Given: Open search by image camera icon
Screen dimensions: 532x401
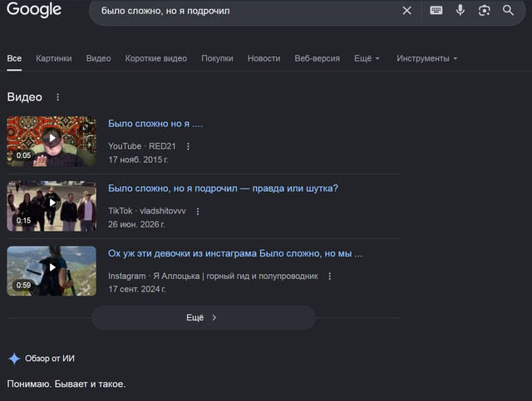Looking at the screenshot, I should pyautogui.click(x=484, y=11).
